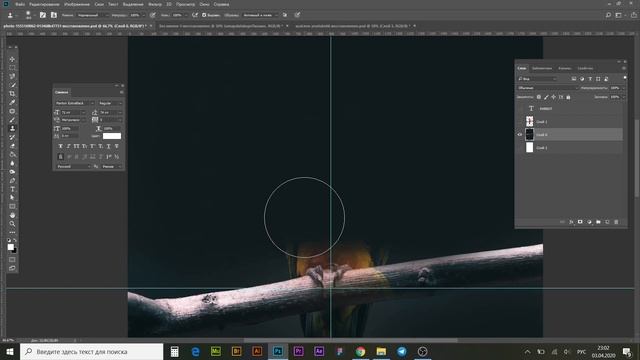This screenshot has width=640, height=360.
Task: Add a layer mask via bottom icon
Action: click(x=580, y=222)
